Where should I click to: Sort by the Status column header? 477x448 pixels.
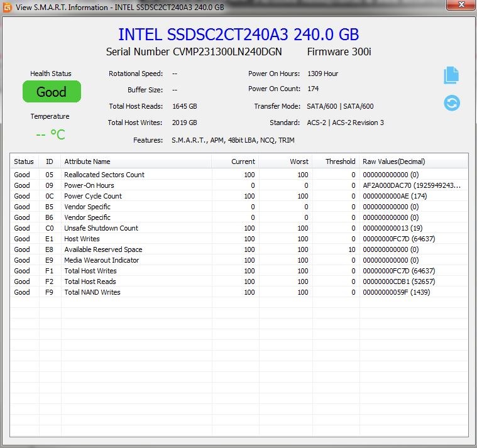click(x=25, y=161)
